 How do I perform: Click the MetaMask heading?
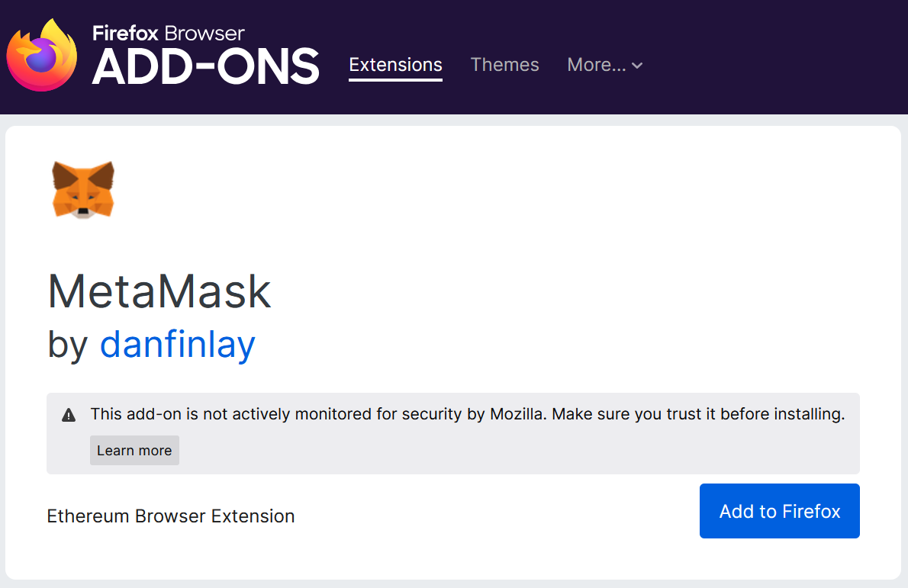pyautogui.click(x=159, y=292)
